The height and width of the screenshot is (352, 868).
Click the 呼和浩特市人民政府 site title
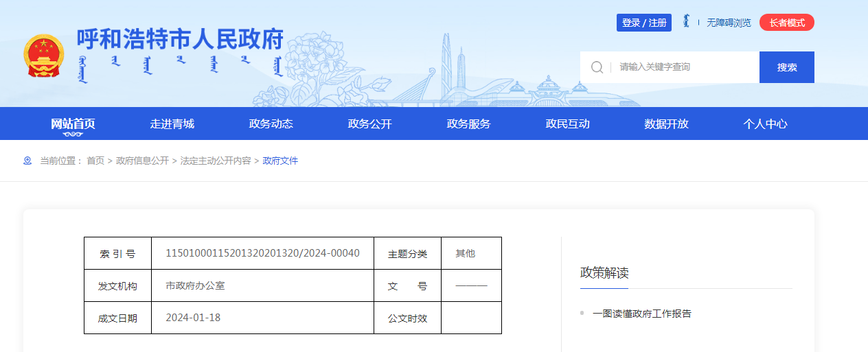click(180, 39)
